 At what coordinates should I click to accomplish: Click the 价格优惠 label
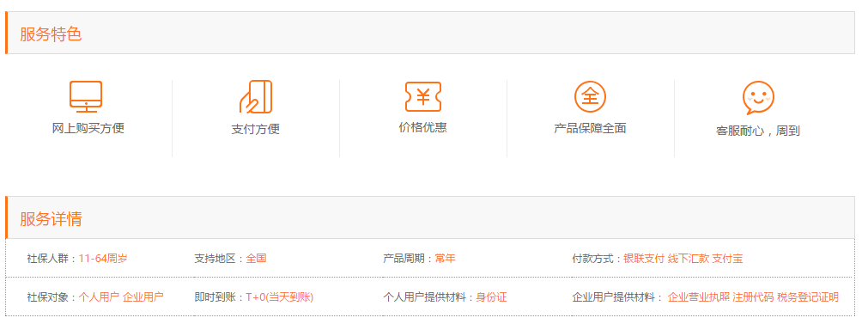click(423, 127)
